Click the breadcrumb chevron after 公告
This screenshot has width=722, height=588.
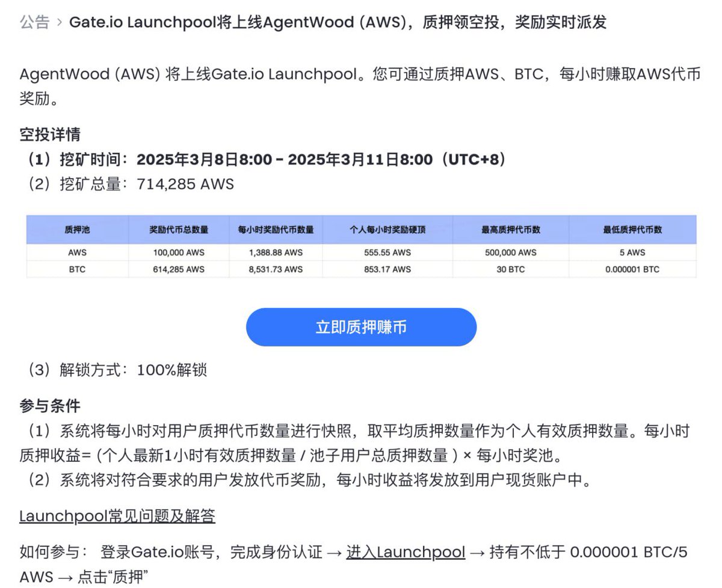coord(60,23)
